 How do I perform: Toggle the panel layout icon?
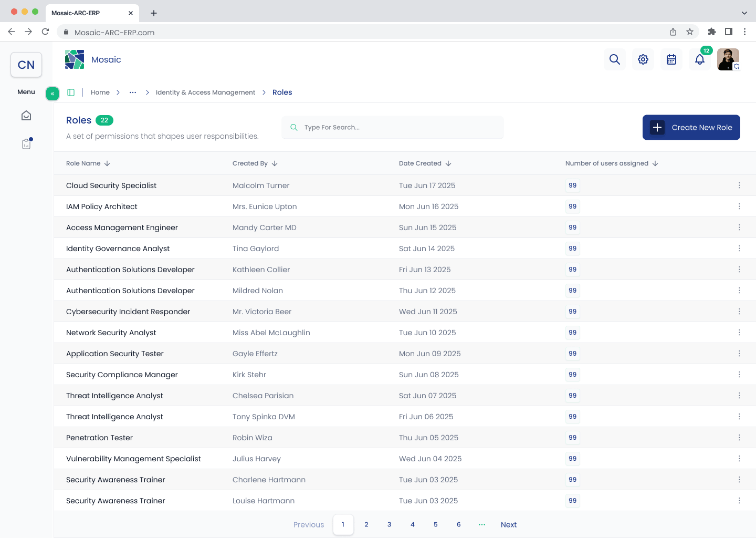coord(71,92)
